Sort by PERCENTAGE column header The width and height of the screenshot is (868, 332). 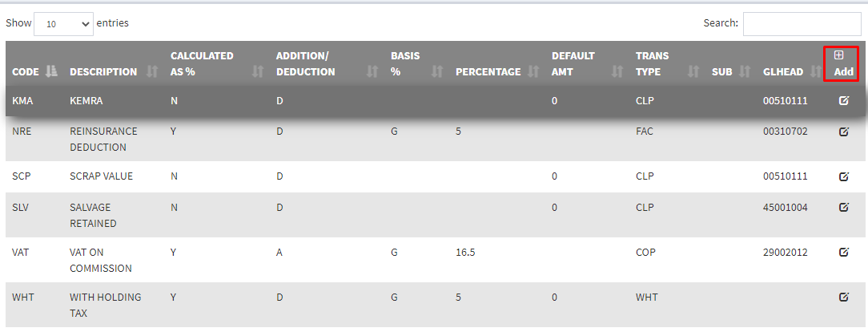coord(488,72)
